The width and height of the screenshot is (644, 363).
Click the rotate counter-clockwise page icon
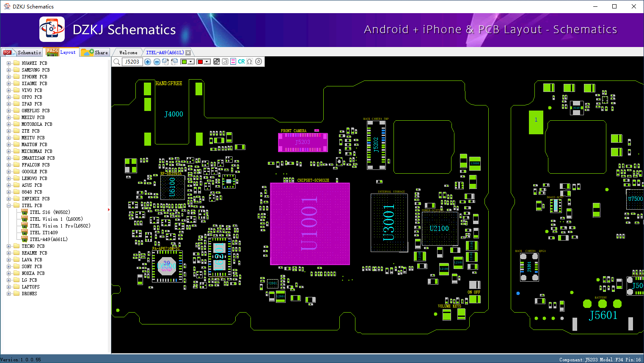click(174, 62)
